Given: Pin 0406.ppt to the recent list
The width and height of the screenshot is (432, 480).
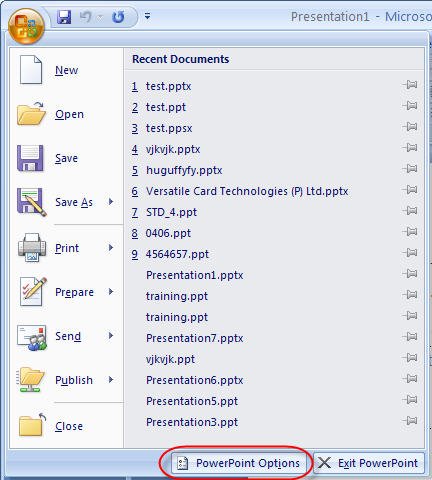Looking at the screenshot, I should (x=410, y=232).
